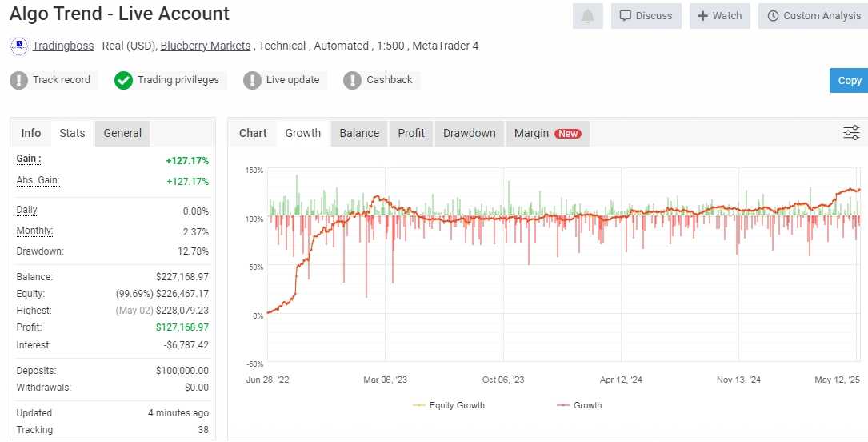Image resolution: width=868 pixels, height=442 pixels.
Task: Click the Live update warning icon
Action: coord(252,80)
